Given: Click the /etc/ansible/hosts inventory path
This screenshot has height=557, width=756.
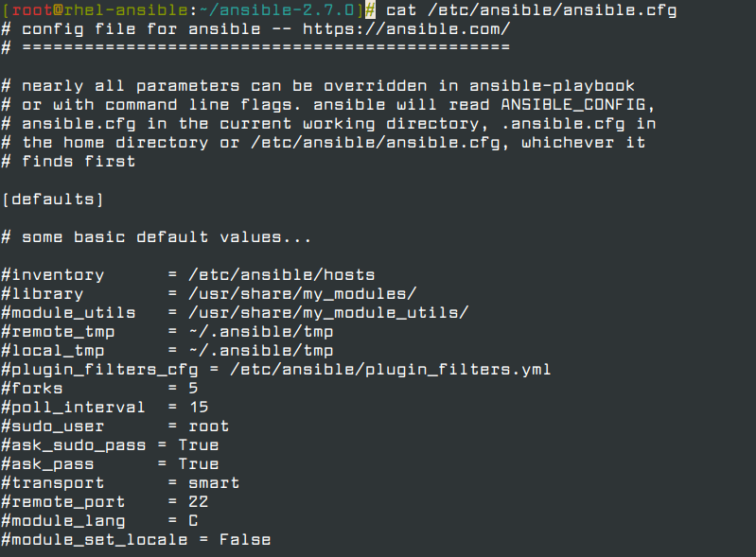Looking at the screenshot, I should 281,275.
